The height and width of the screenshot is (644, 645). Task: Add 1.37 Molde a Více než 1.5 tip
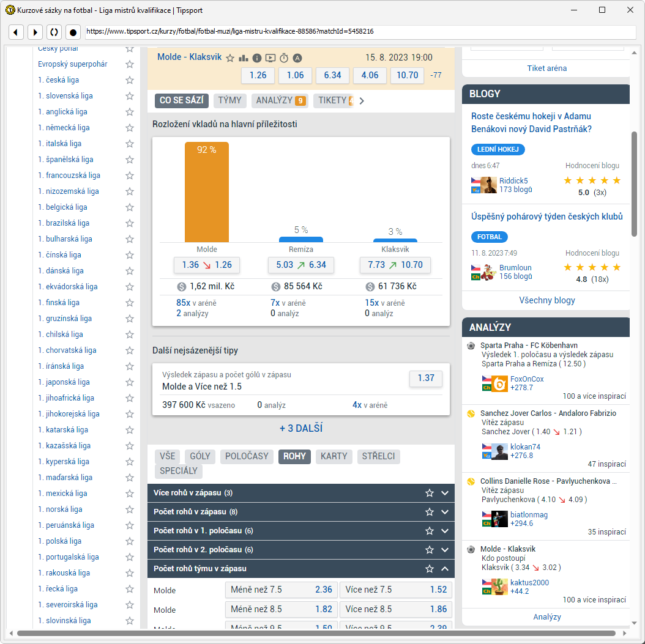tap(426, 378)
